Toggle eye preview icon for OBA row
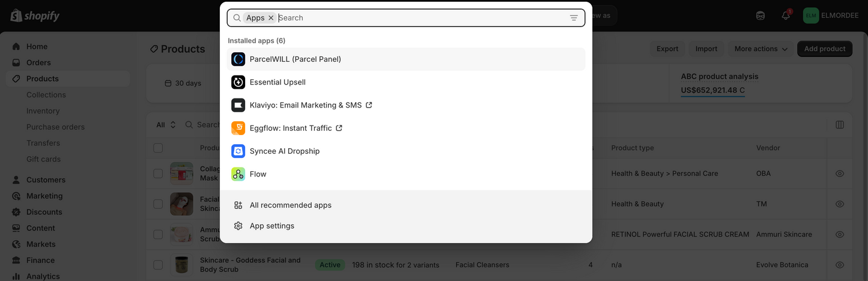Image resolution: width=868 pixels, height=281 pixels. 840,174
